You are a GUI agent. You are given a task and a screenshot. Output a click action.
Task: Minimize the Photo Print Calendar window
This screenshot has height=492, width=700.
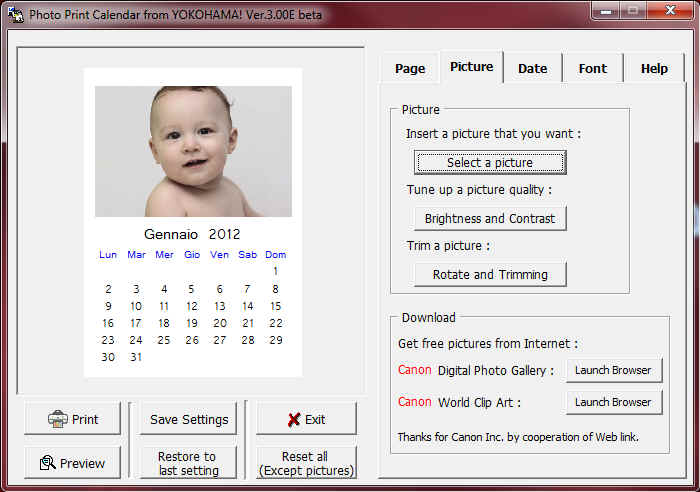point(606,11)
